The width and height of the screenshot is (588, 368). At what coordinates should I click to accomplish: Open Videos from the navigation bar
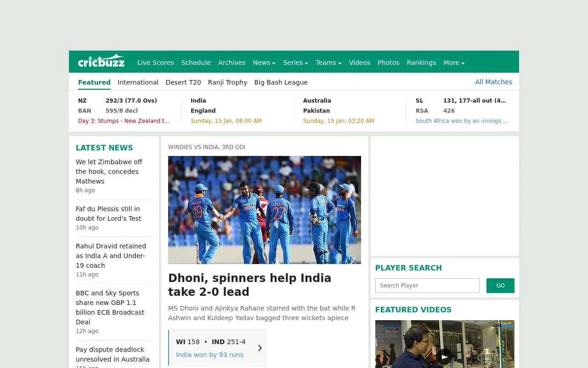pyautogui.click(x=359, y=63)
